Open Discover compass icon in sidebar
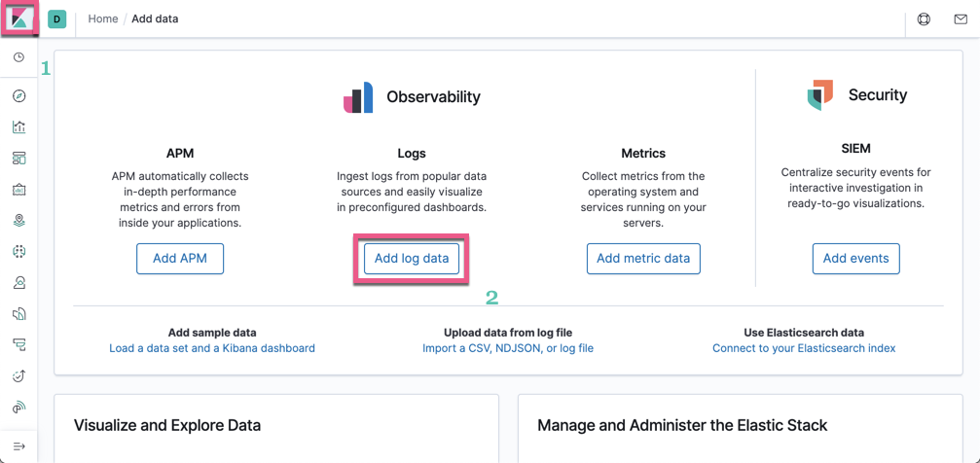 click(x=19, y=95)
